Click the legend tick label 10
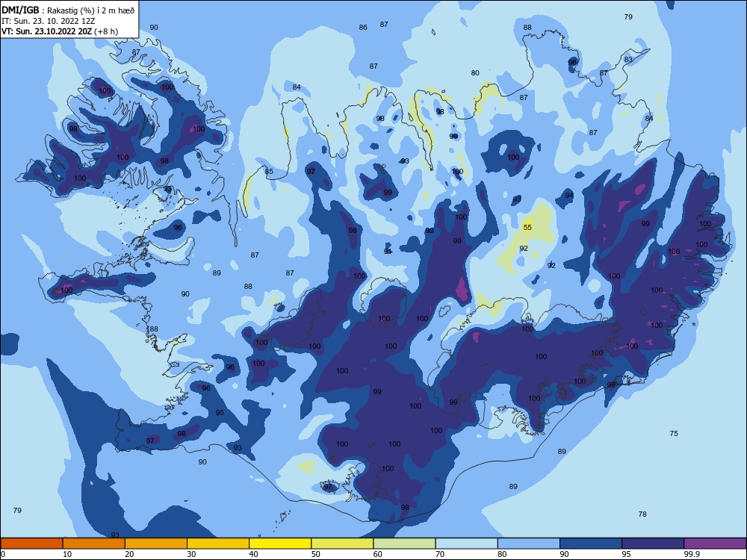Screen dimensions: 747x560 click(67, 554)
